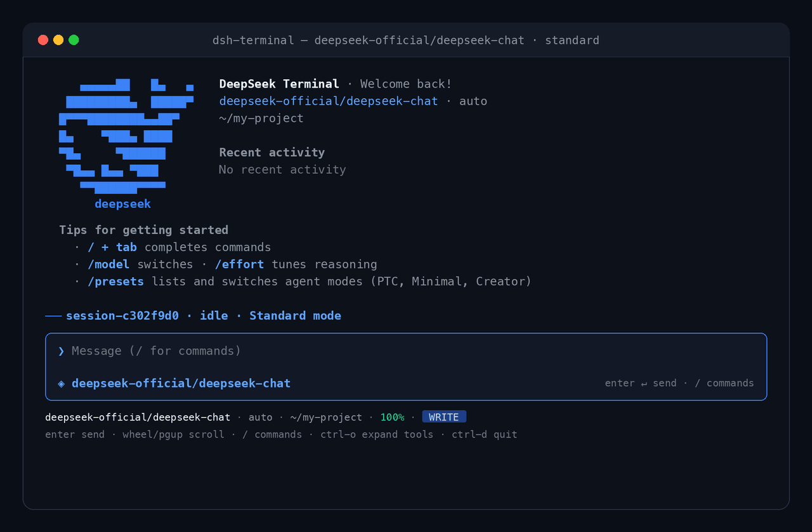Click the "/ commands" hint inside the message box
The image size is (812, 532).
[x=724, y=384]
